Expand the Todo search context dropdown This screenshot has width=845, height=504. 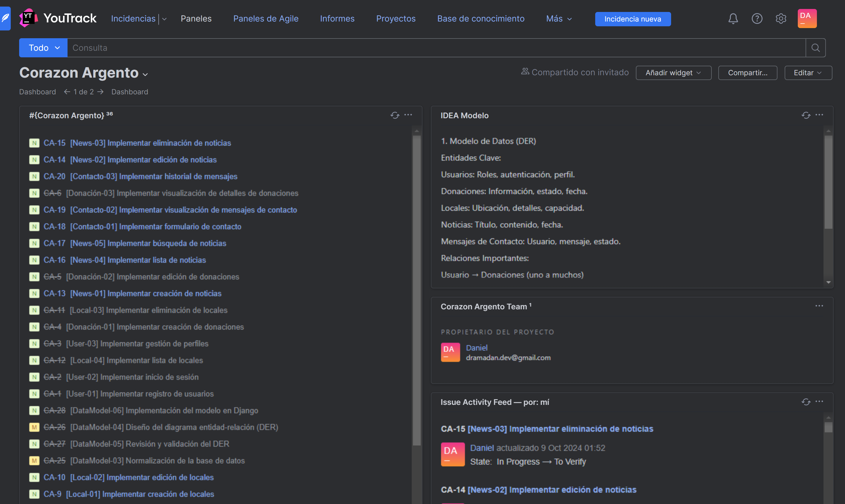click(x=43, y=48)
